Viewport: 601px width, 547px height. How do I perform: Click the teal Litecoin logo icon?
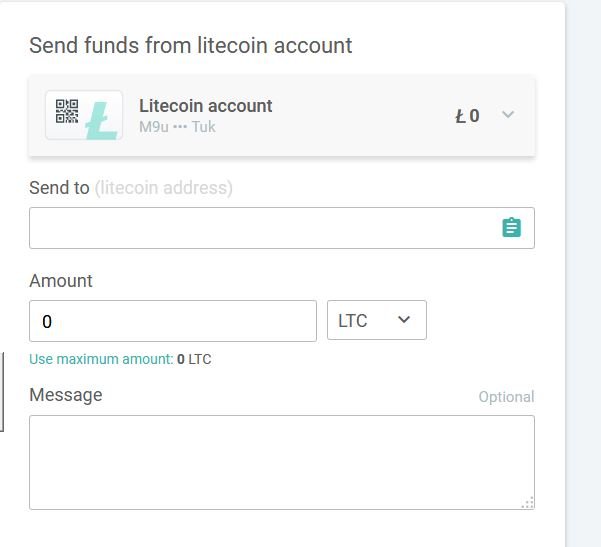[102, 120]
